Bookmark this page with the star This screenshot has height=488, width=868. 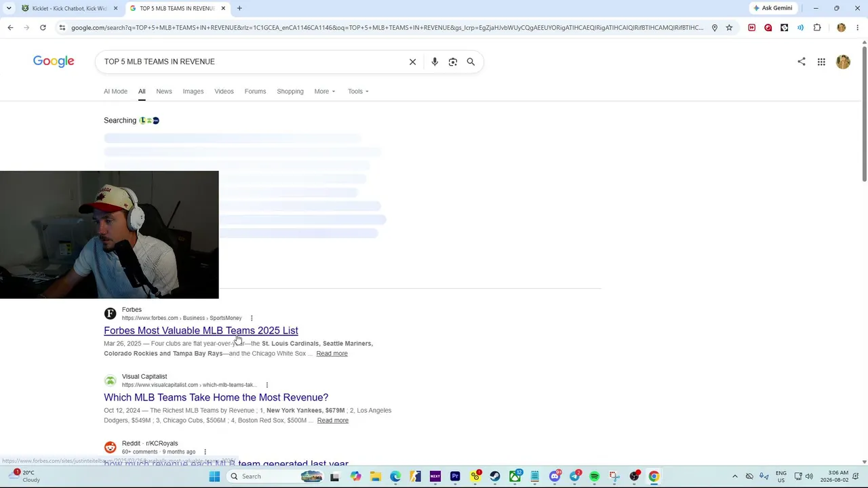tap(729, 28)
